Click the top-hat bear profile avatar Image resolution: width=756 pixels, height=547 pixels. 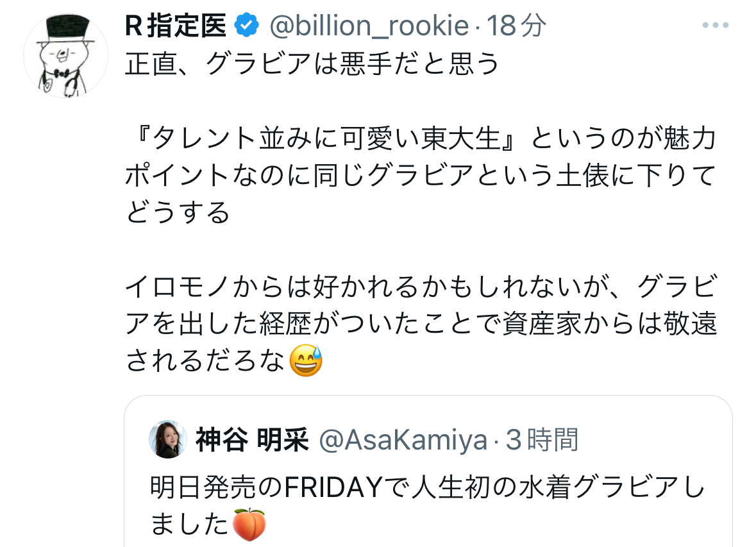coord(65,55)
